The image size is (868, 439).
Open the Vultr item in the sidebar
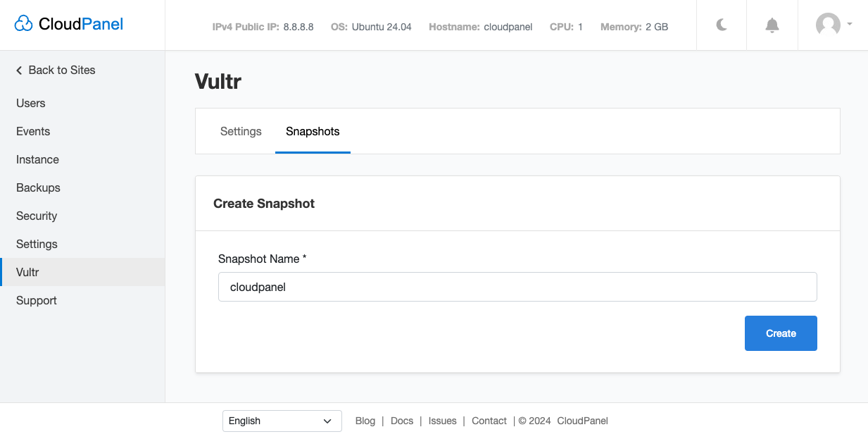pyautogui.click(x=29, y=272)
